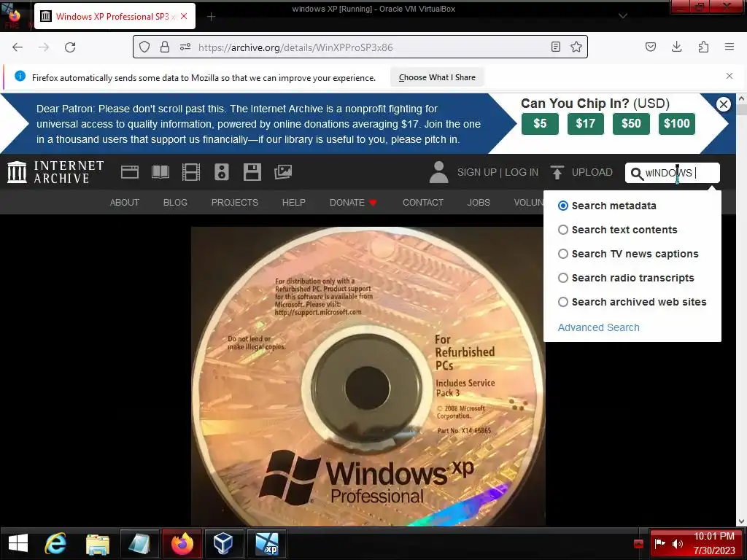Go back with the browser back arrow

tap(18, 47)
